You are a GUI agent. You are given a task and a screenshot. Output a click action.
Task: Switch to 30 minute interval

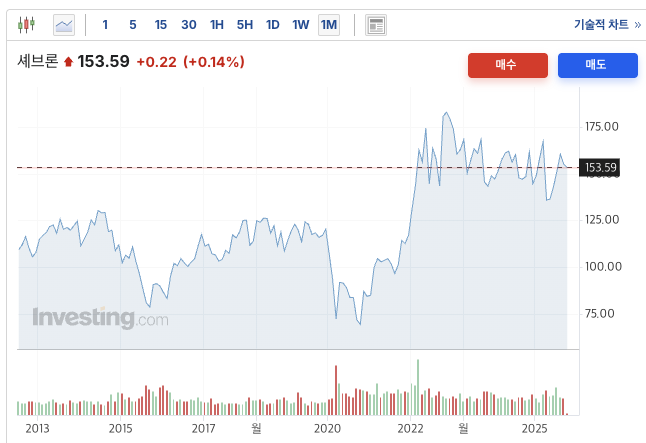pyautogui.click(x=189, y=24)
